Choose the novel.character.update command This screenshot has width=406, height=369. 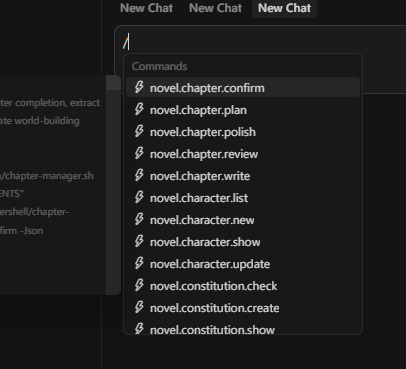pyautogui.click(x=243, y=264)
